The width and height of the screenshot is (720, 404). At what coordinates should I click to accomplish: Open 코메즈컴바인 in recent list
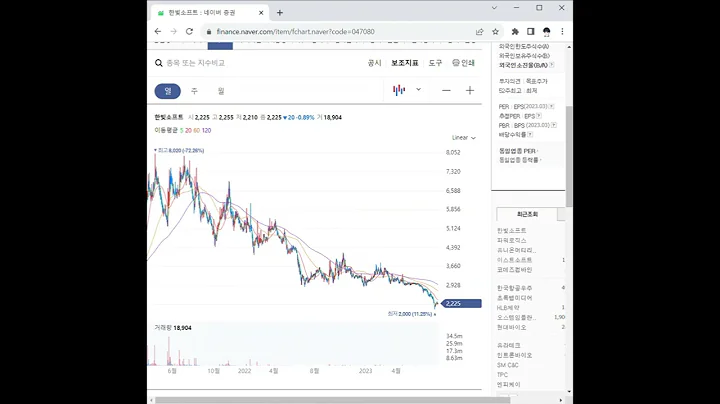(x=514, y=270)
